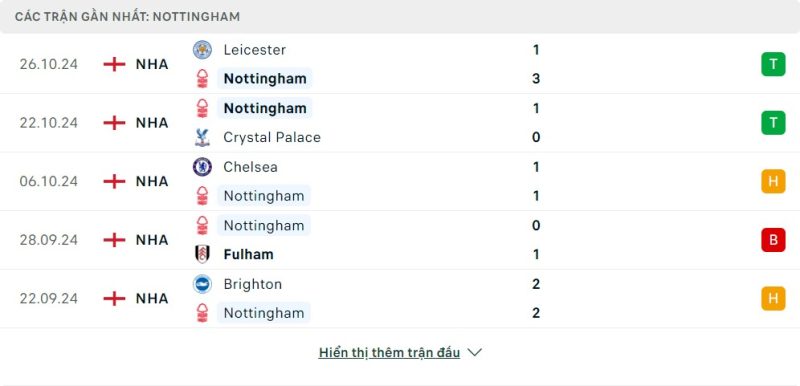800x386 pixels.
Task: Open the Brighton team name link
Action: (253, 284)
